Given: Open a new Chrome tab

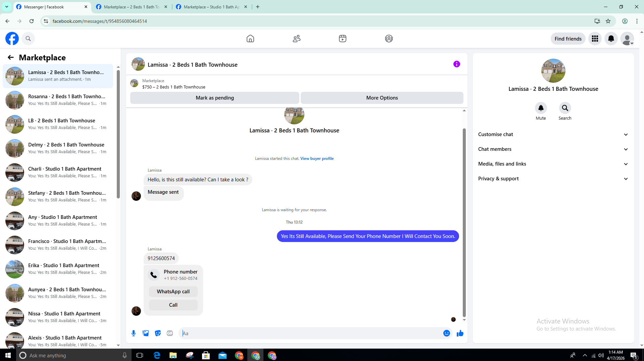Looking at the screenshot, I should pyautogui.click(x=258, y=7).
